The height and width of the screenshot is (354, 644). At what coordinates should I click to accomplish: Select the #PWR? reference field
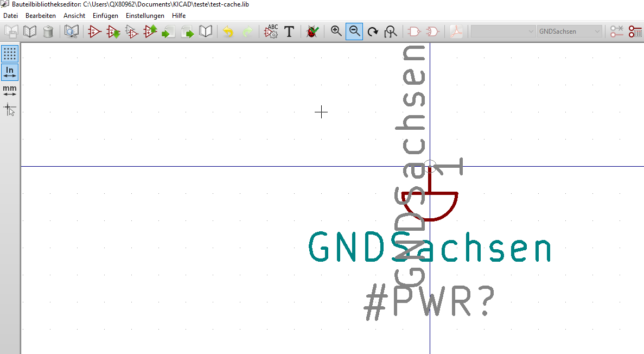[x=430, y=302]
